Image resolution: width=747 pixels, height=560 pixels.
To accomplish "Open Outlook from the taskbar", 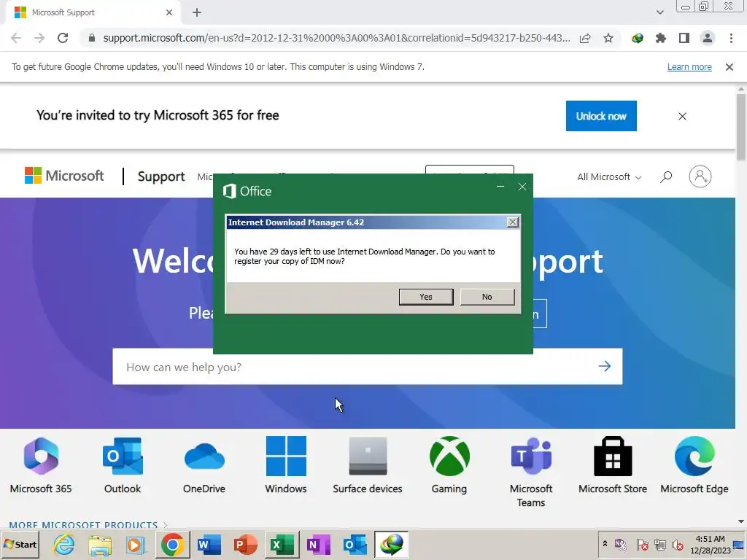I will (355, 544).
